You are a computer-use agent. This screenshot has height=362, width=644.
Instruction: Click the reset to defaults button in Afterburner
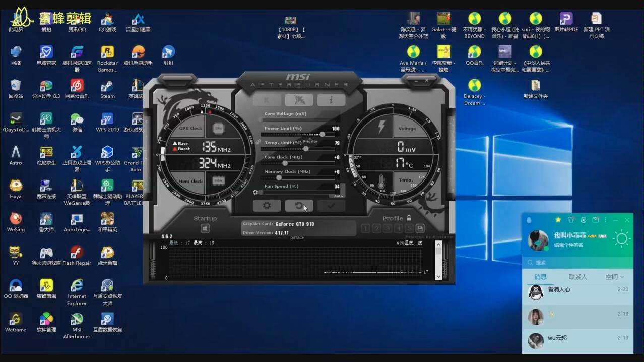point(299,205)
